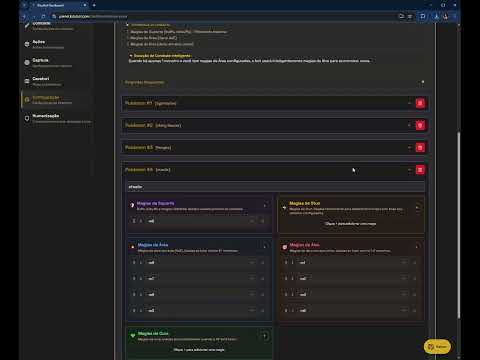Delete Pokémon #1 with red trash button
The height and width of the screenshot is (360, 480).
[420, 103]
